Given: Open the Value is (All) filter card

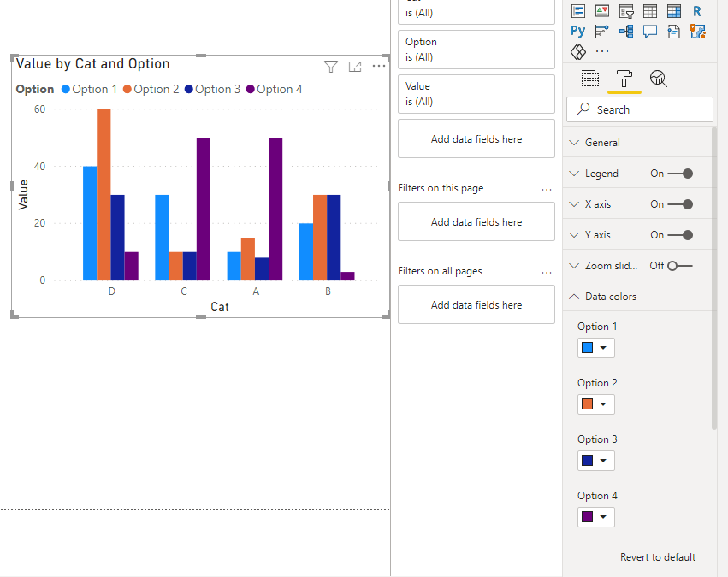Looking at the screenshot, I should pos(476,94).
